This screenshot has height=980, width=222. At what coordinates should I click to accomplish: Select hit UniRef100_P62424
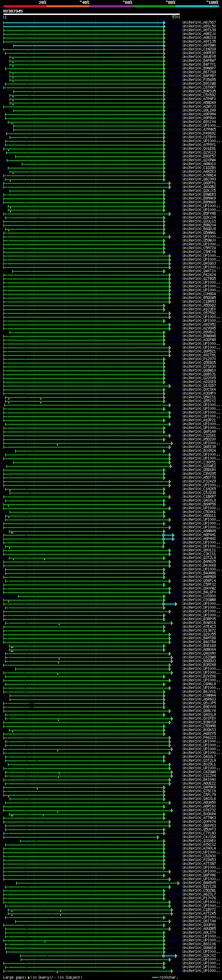[199, 275]
